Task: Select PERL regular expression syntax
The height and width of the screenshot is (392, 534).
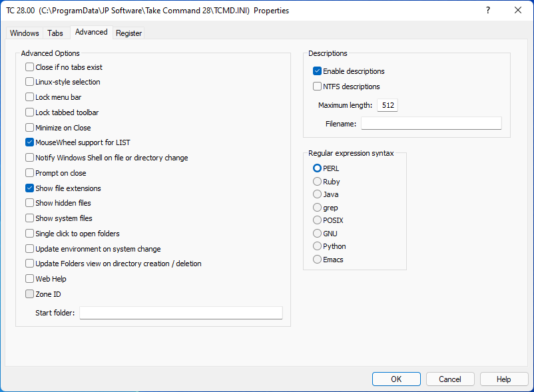Action: 317,168
